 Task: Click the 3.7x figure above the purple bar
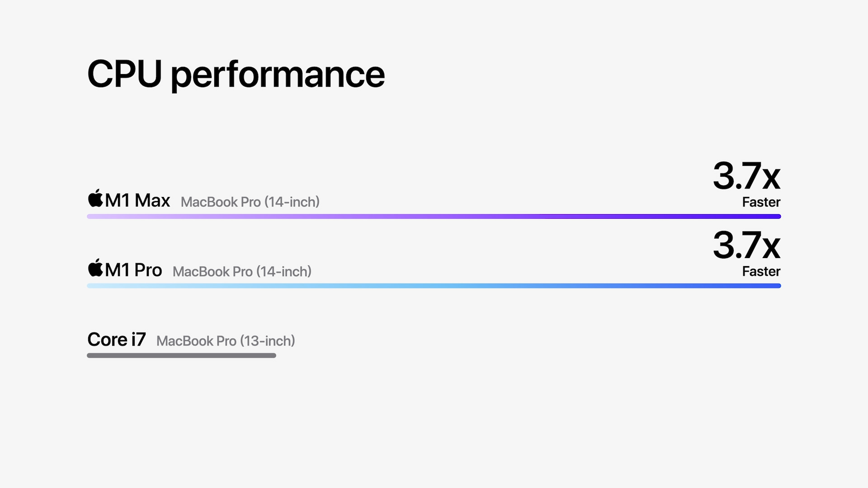coord(746,176)
